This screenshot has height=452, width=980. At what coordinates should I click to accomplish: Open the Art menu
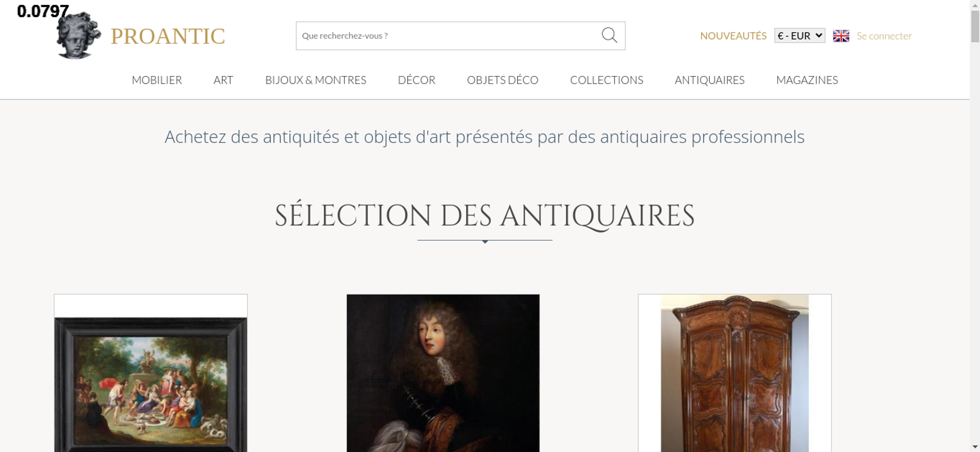(223, 80)
